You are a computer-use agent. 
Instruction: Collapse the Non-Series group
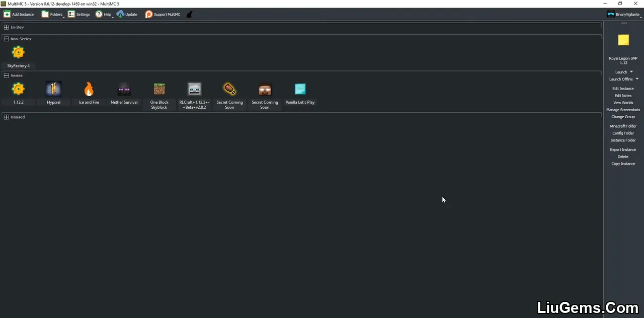[x=6, y=39]
